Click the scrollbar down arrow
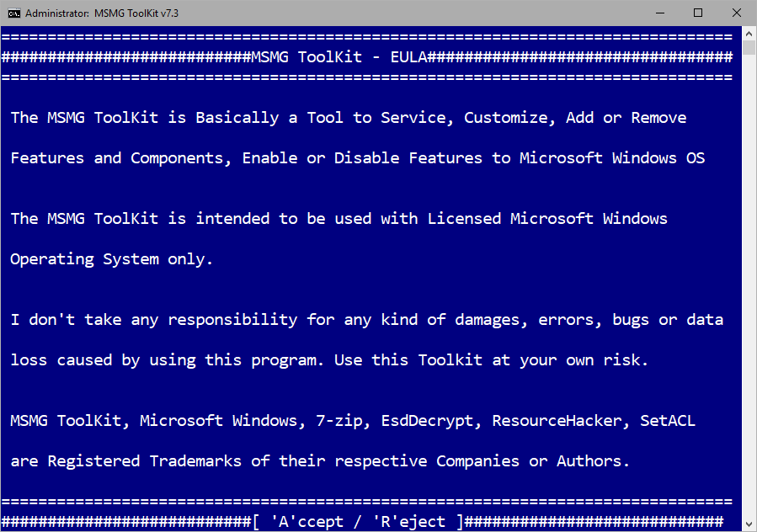 749,524
